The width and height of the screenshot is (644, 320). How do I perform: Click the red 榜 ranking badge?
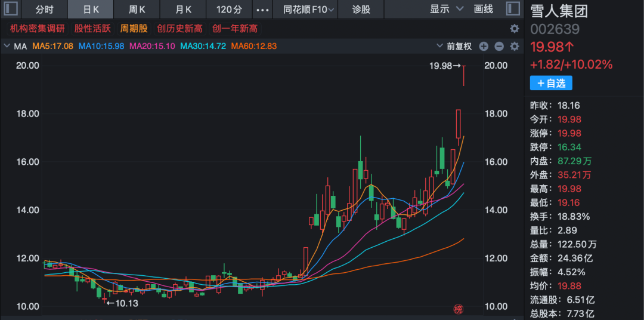[x=458, y=309]
